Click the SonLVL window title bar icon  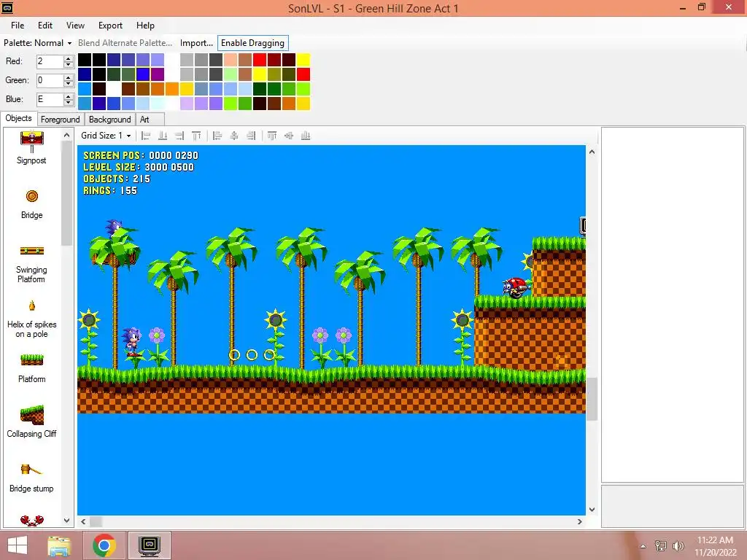click(7, 7)
